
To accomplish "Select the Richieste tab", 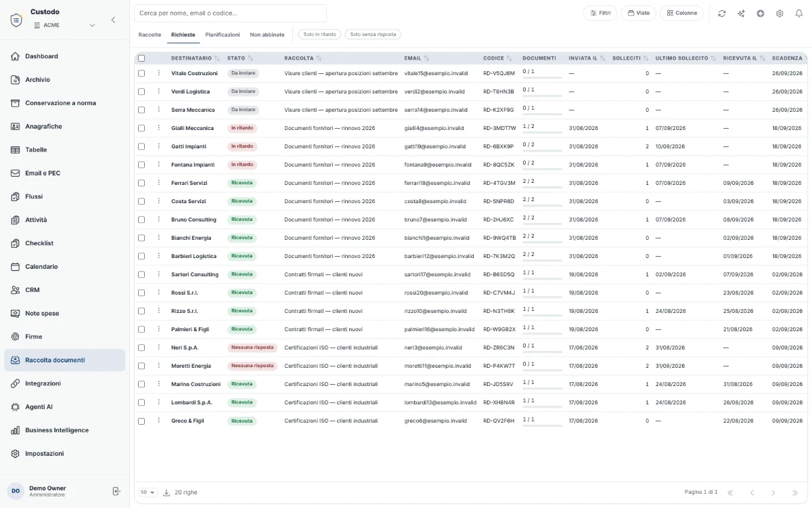I will coord(183,35).
